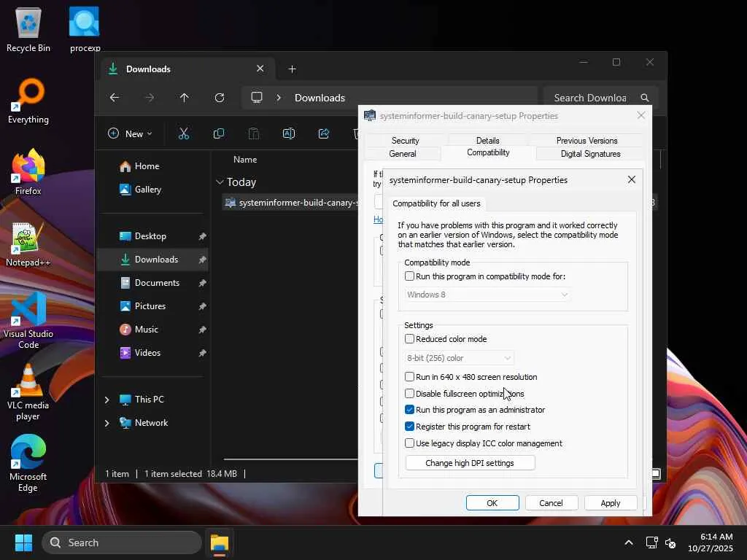
Task: Switch to the Digital Signatures tab
Action: pyautogui.click(x=590, y=154)
